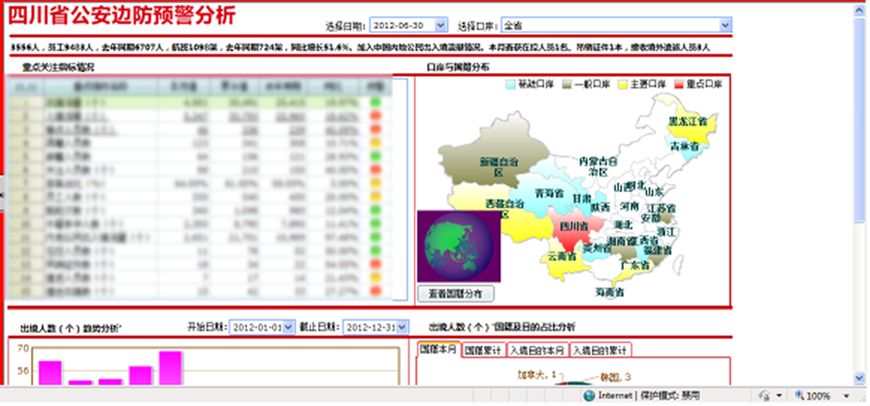Open the 选择日期 date dropdown
870x406 pixels.
coord(442,24)
